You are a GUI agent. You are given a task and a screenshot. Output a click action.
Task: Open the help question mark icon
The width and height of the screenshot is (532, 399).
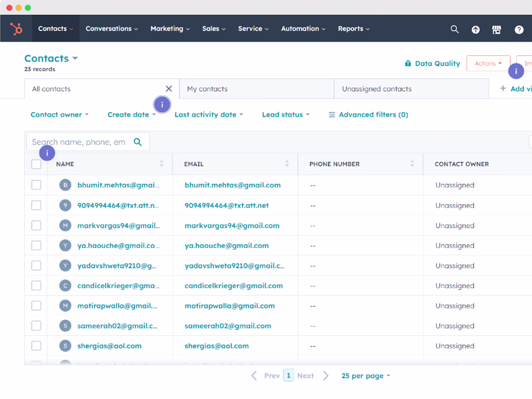[x=519, y=30]
